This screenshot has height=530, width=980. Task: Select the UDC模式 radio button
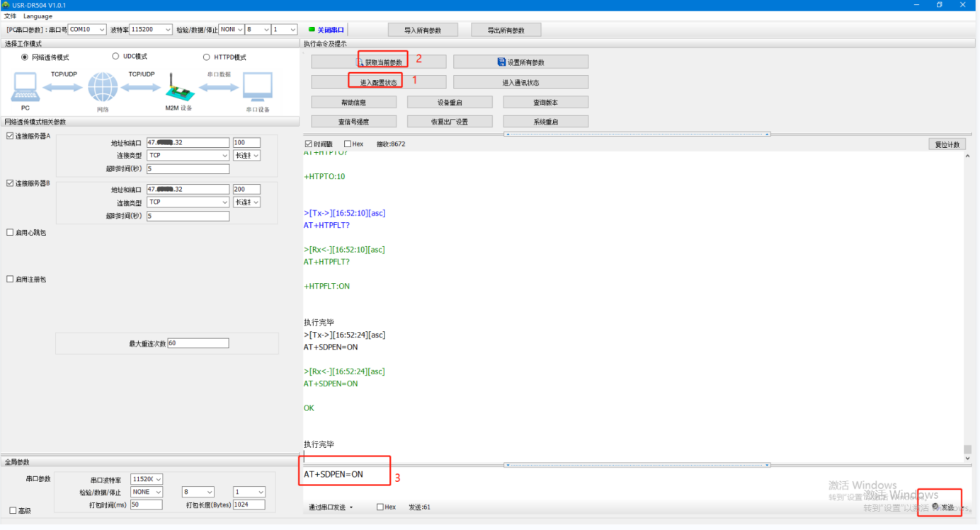(116, 57)
